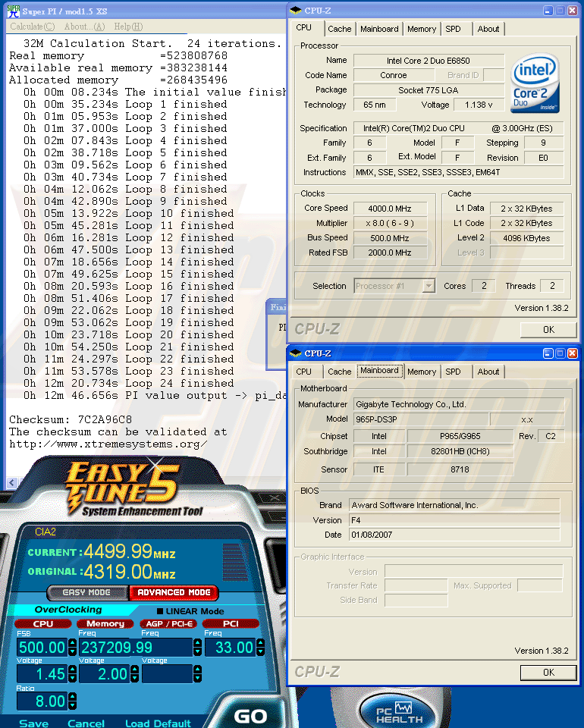Select the Memory overclocking category button
Viewport: 584px width, 728px height.
point(105,623)
